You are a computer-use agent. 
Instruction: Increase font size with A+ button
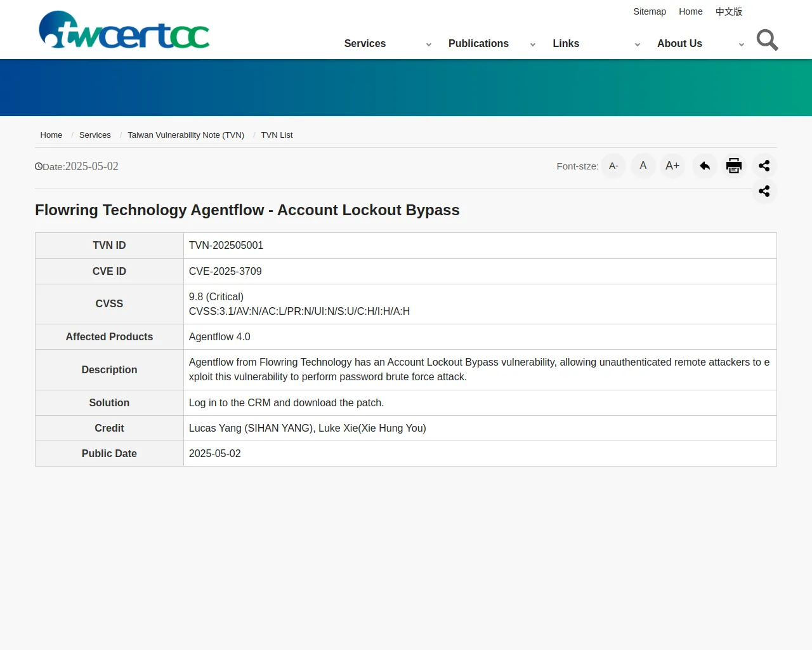point(672,166)
